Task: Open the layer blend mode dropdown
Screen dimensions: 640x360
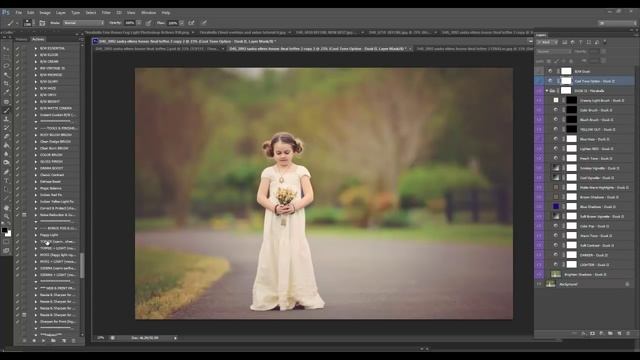Action: pyautogui.click(x=553, y=52)
